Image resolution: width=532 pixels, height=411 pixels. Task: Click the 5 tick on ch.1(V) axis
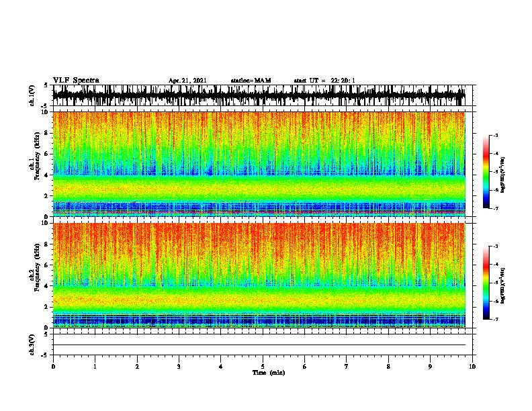(x=46, y=85)
